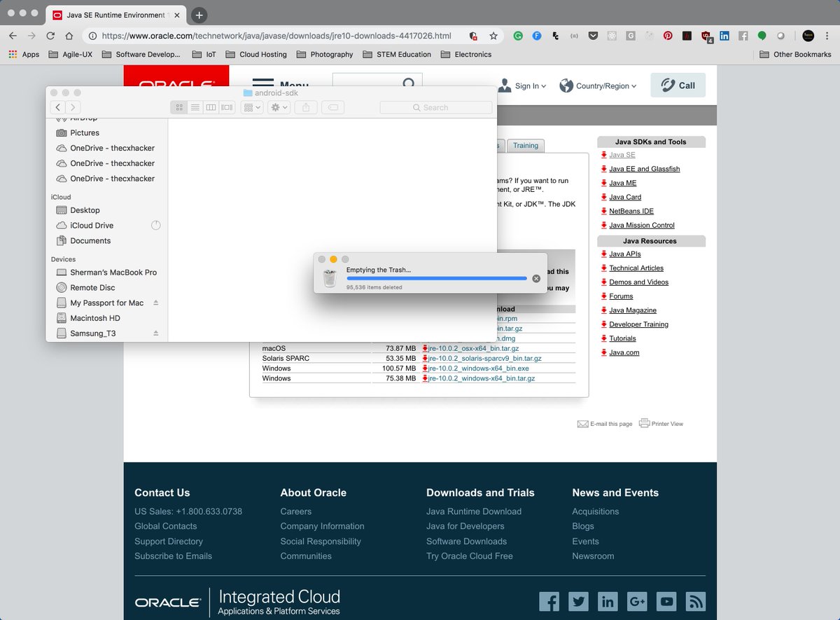Screen dimensions: 840x620
Task: Open the NetBeans IDE link
Action: (x=631, y=211)
